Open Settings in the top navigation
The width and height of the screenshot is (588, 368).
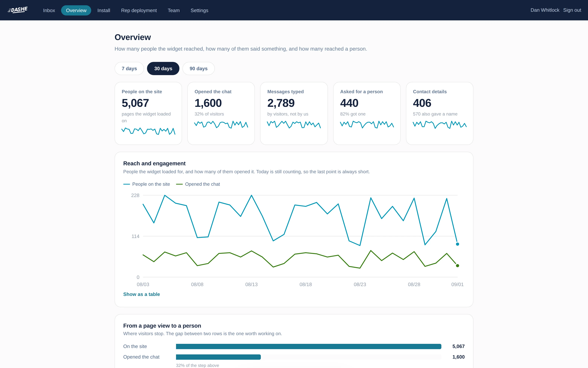click(x=199, y=10)
